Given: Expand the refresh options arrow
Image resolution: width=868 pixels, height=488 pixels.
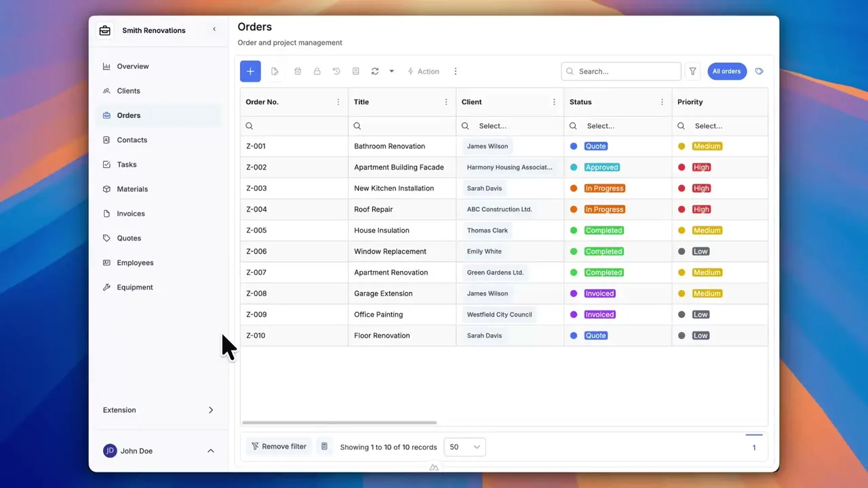Looking at the screenshot, I should (x=391, y=71).
